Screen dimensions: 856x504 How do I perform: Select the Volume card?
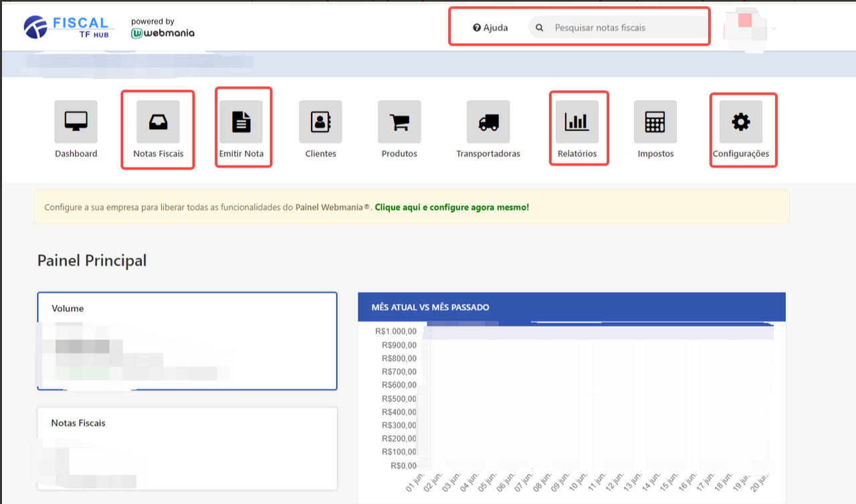[x=187, y=341]
